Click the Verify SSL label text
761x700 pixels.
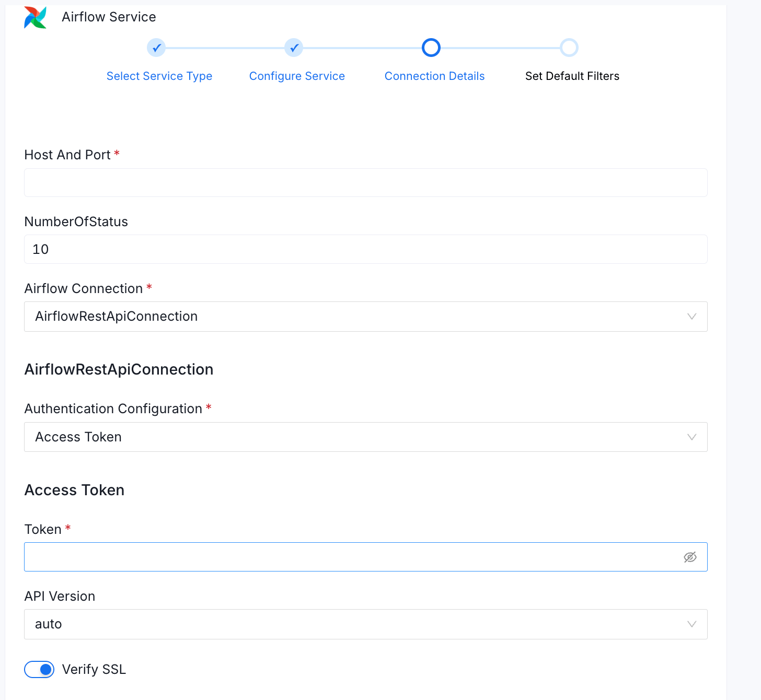point(94,669)
